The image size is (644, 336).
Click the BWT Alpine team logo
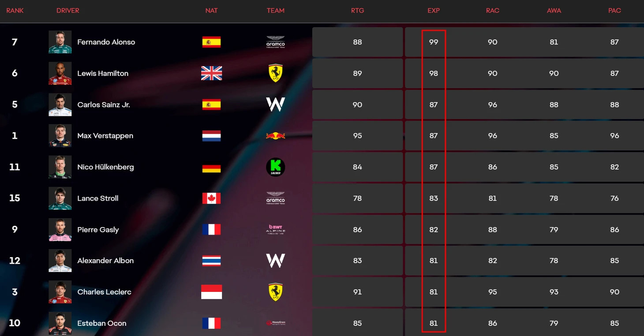(x=275, y=229)
